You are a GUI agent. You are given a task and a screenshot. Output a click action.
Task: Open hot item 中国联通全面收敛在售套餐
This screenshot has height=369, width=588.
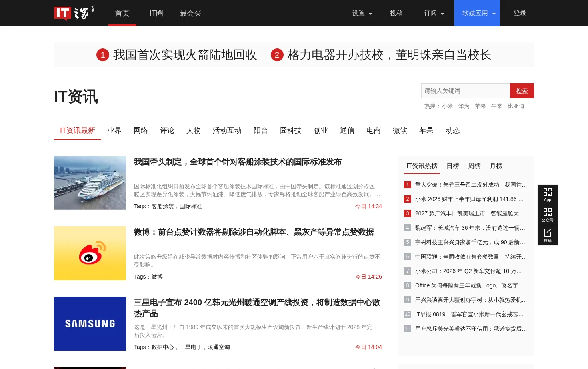[471, 257]
